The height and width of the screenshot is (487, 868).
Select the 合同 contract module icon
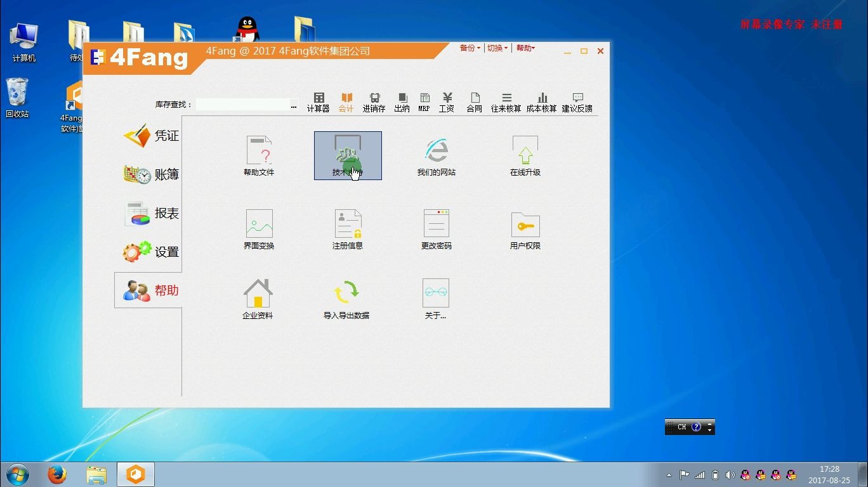pos(475,102)
